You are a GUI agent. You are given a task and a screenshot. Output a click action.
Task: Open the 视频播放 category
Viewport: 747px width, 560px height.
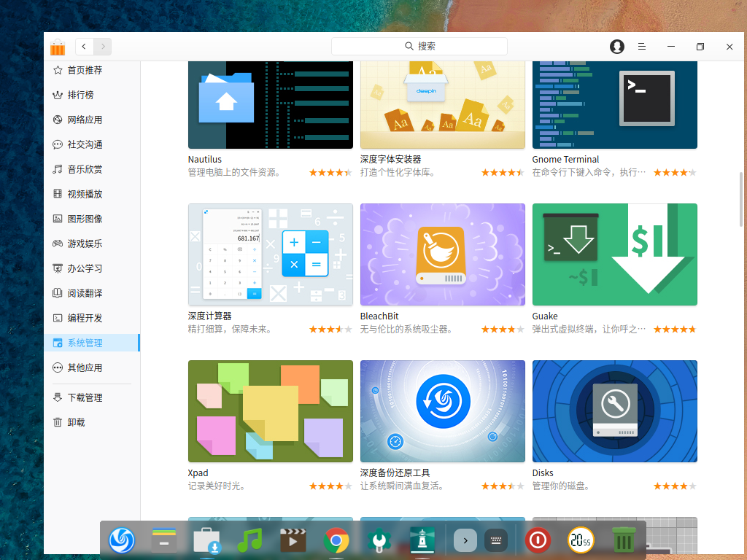(92, 194)
